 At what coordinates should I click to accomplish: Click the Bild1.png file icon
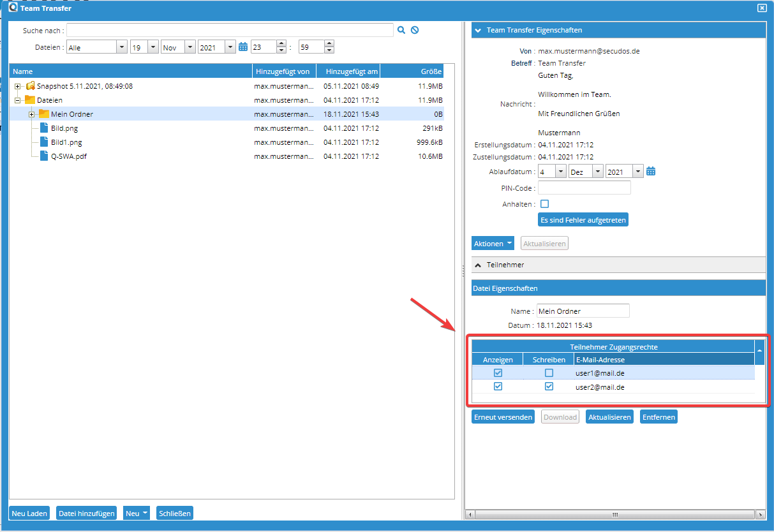coord(44,142)
